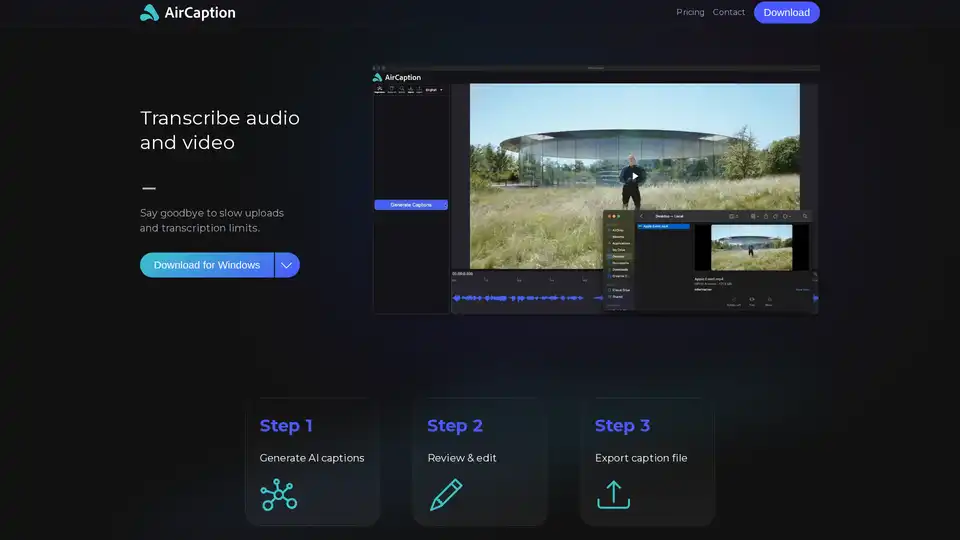The image size is (960, 540).
Task: Open the Pricing page
Action: point(690,13)
